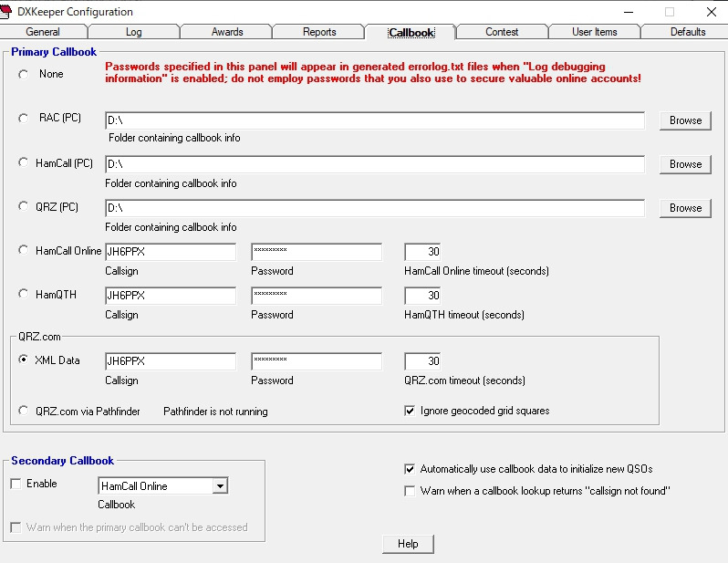Open the Contest tab
Image resolution: width=728 pixels, height=563 pixels.
tap(502, 32)
